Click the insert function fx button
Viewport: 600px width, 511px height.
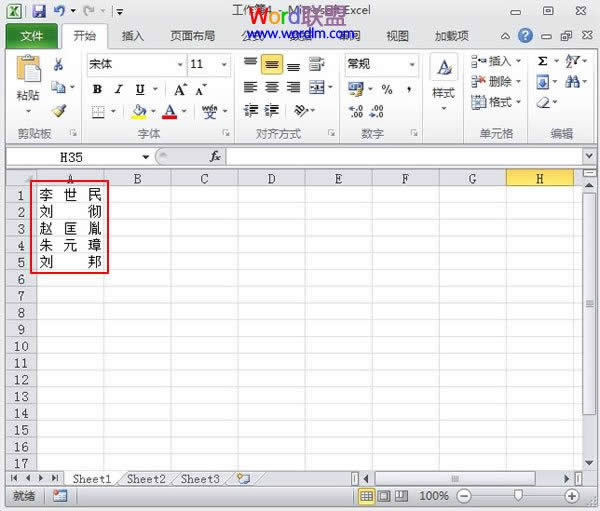tap(215, 157)
